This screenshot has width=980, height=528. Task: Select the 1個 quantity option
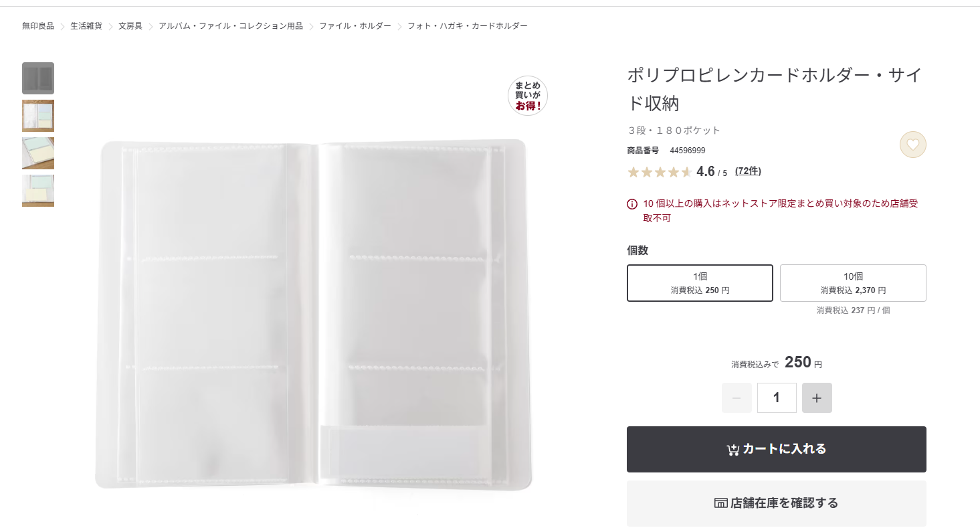pyautogui.click(x=700, y=283)
